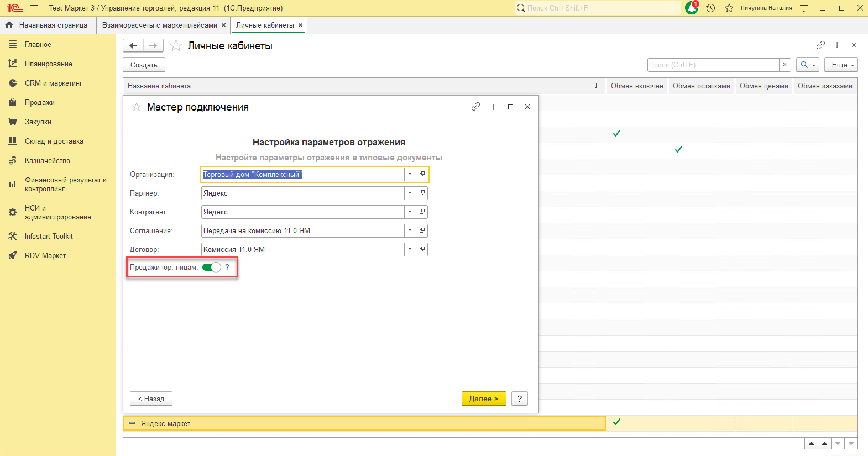Click the Далее > button

(484, 399)
